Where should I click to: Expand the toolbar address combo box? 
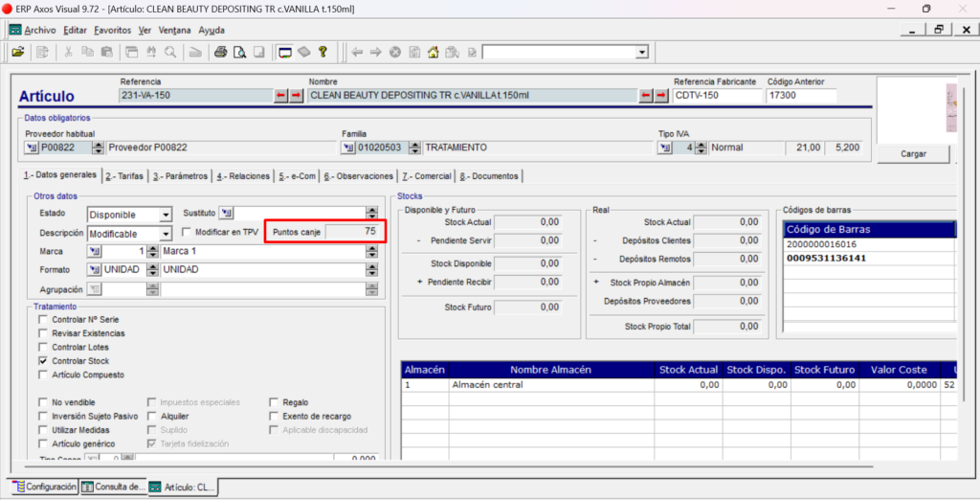coord(642,53)
